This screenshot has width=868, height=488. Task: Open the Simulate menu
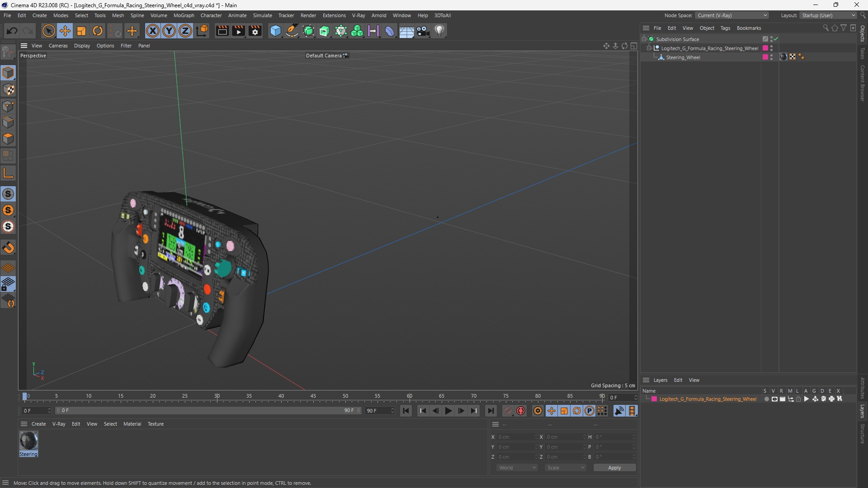click(262, 15)
